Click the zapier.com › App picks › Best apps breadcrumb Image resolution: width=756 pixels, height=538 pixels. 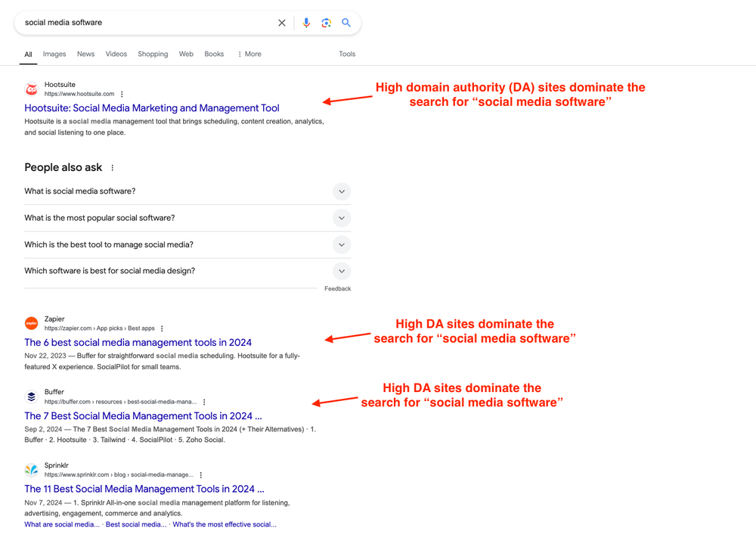pyautogui.click(x=100, y=328)
